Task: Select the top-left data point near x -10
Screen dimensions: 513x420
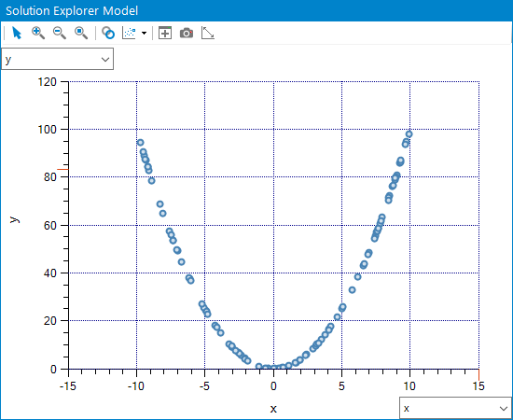Action: pos(140,143)
